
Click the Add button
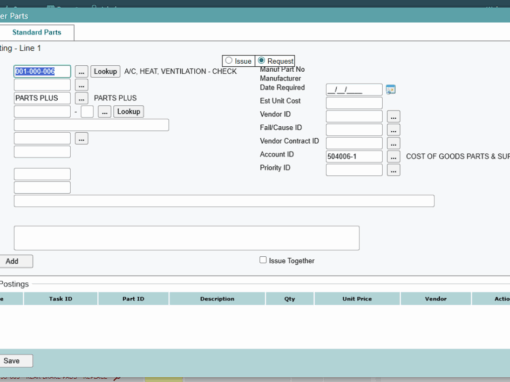click(x=16, y=261)
